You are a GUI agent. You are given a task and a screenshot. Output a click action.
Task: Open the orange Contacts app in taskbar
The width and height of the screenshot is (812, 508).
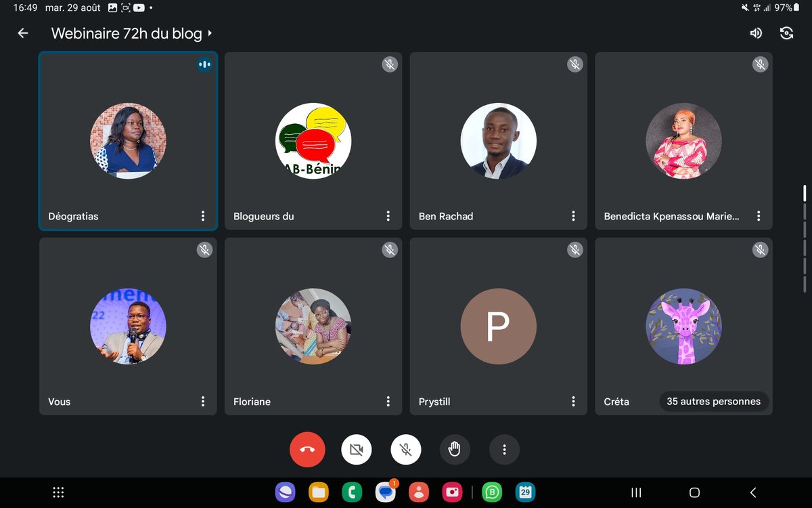[419, 492]
